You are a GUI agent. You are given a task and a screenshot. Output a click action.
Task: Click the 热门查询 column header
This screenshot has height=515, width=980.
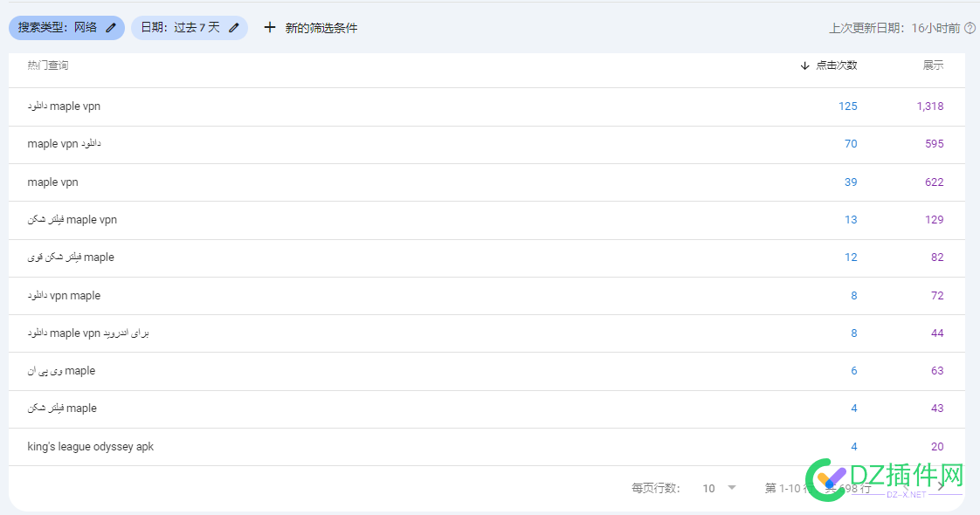point(48,65)
